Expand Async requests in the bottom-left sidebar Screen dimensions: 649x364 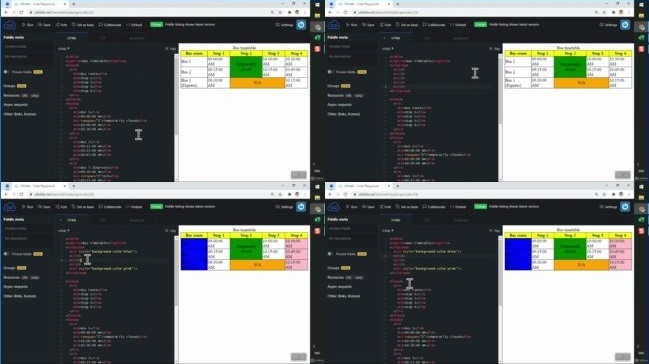(x=16, y=287)
